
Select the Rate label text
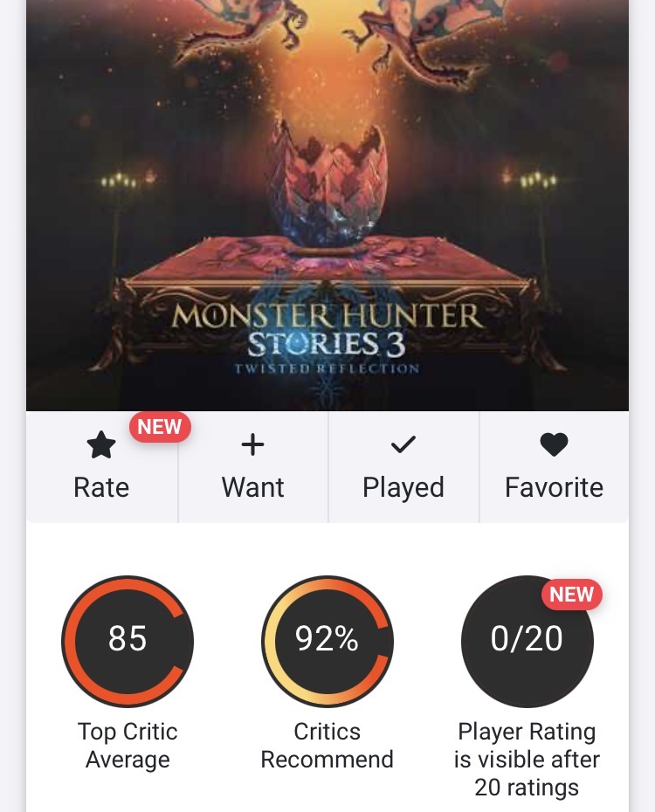click(x=101, y=487)
